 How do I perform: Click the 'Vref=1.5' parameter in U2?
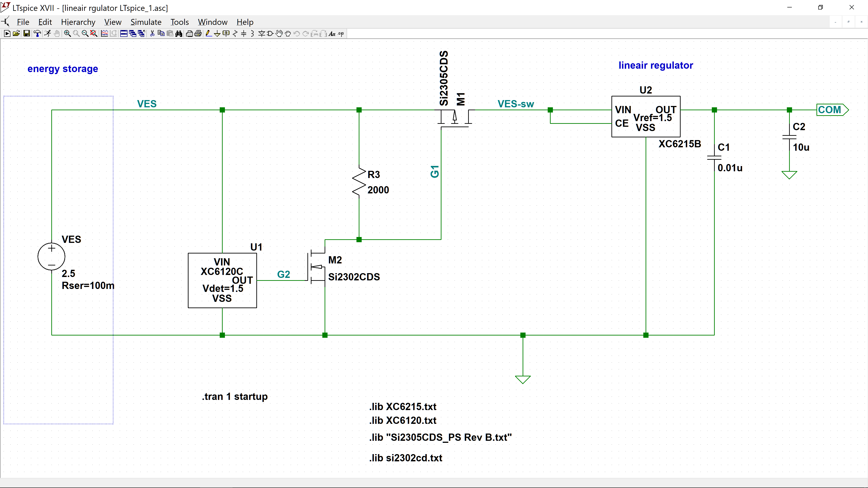[x=652, y=117]
